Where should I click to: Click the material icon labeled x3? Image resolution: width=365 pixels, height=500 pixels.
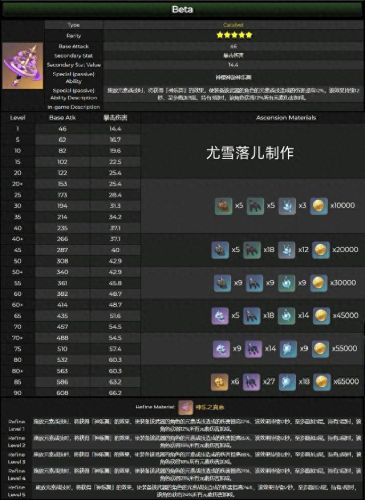[287, 206]
